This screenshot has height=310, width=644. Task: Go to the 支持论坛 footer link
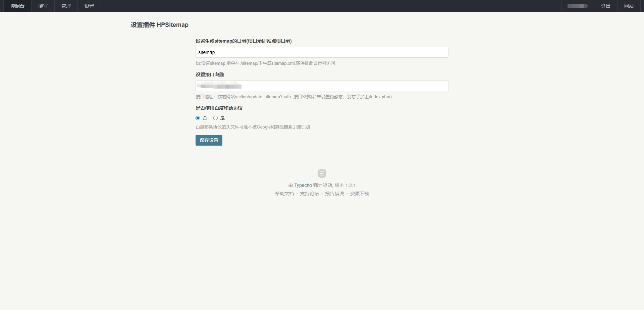coord(309,194)
